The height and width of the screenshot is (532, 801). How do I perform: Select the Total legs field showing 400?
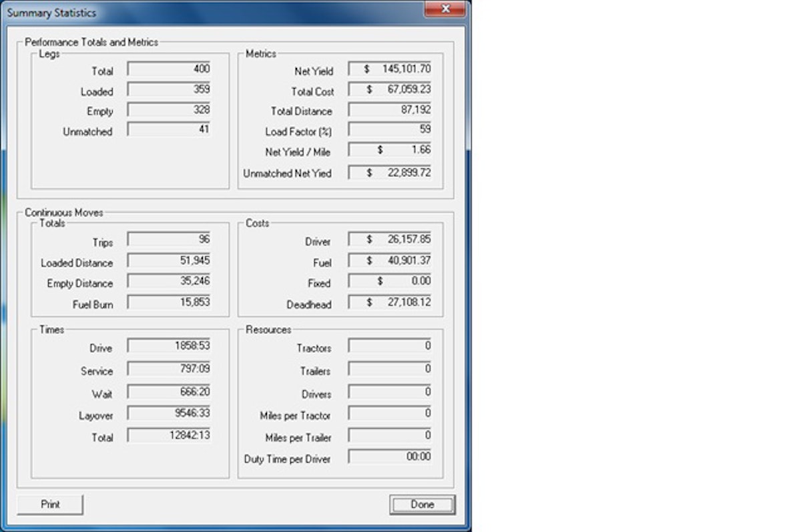tap(168, 69)
